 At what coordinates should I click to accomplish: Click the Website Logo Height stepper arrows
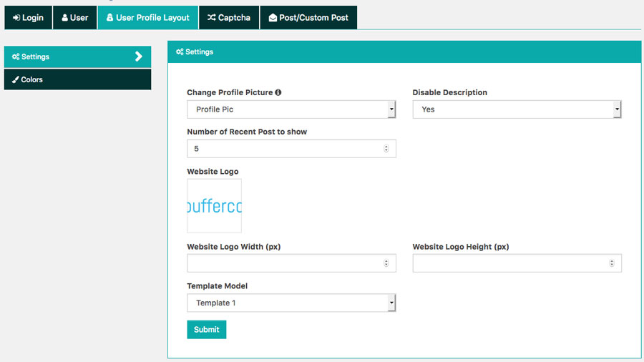(x=612, y=263)
